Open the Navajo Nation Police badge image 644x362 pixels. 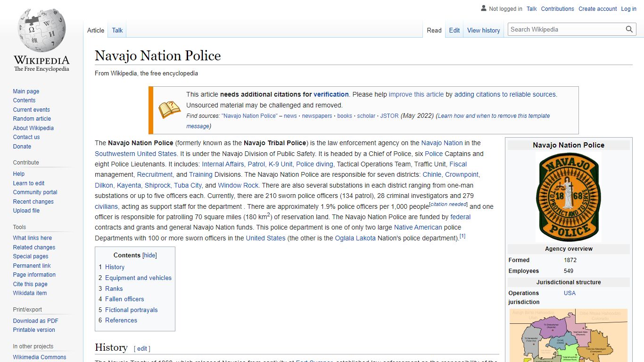tap(569, 197)
